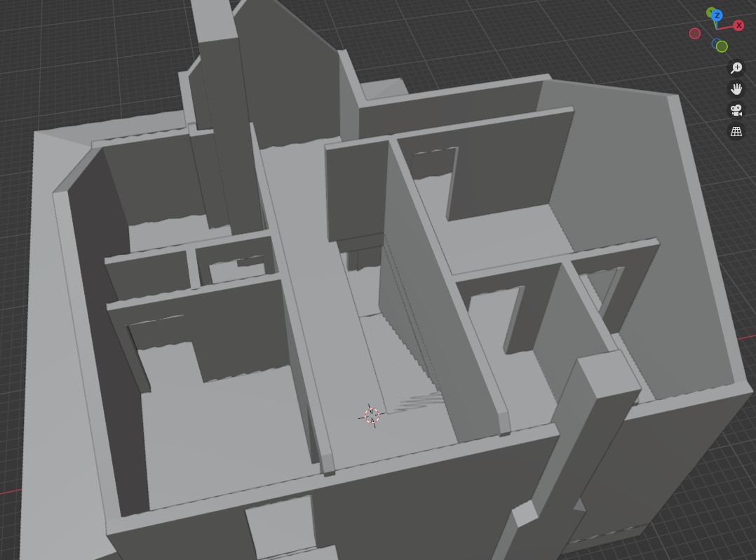Snap view to the red X axis
The height and width of the screenshot is (560, 756).
pos(738,25)
